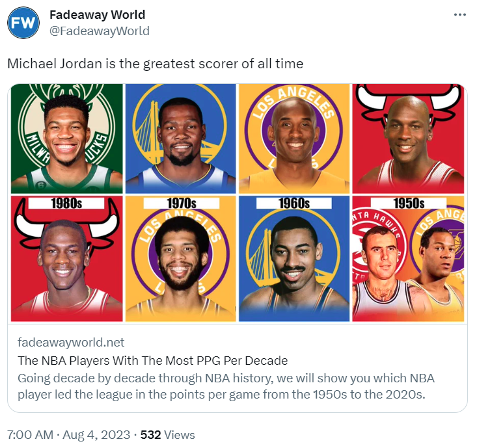Open the 1960s Warriors panel
This screenshot has width=477, height=448.
click(x=295, y=259)
